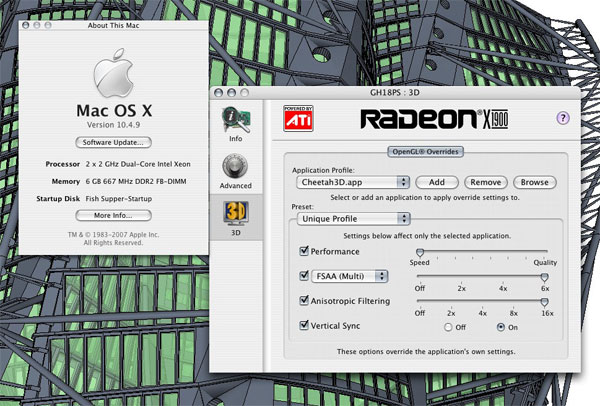Click the Performance Speed-Quality slider handle

pos(420,252)
